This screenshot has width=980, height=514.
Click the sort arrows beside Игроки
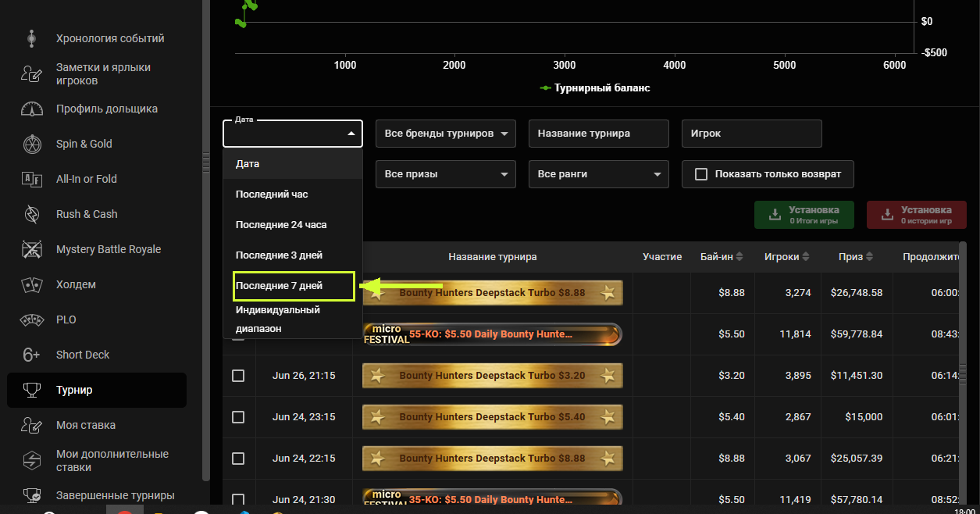[806, 256]
